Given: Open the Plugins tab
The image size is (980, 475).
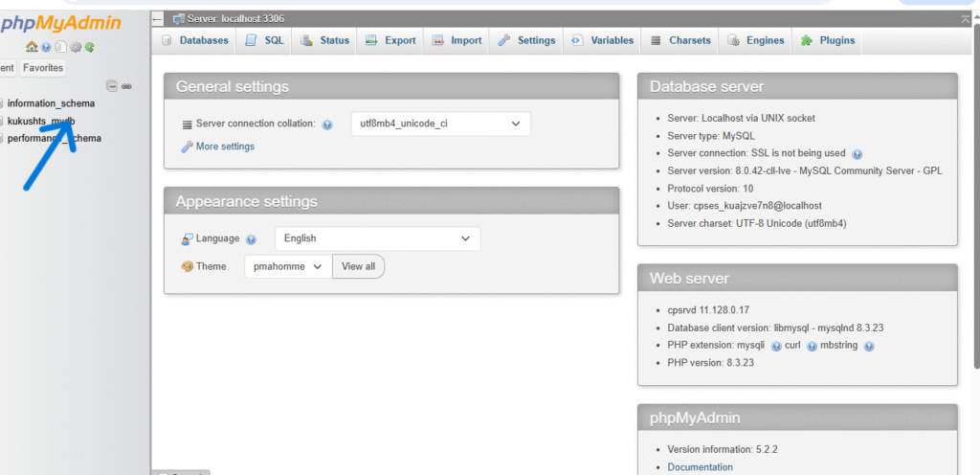Looking at the screenshot, I should [828, 40].
